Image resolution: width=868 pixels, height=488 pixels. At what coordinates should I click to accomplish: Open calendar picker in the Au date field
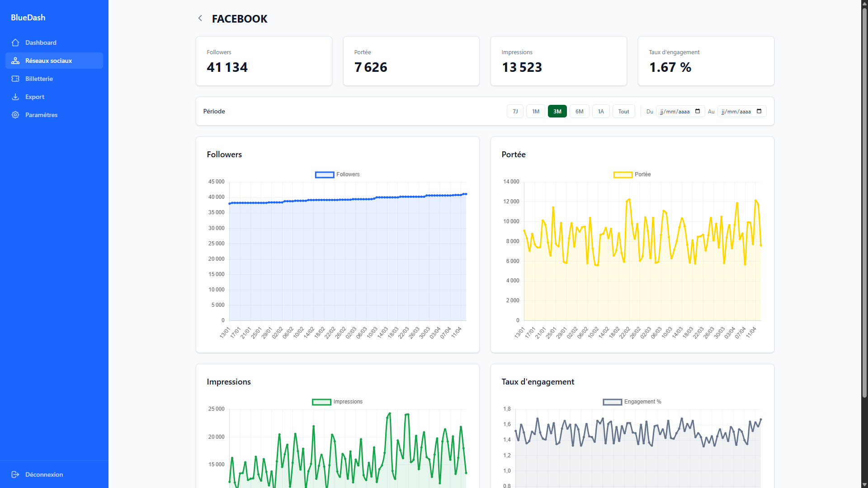click(759, 111)
